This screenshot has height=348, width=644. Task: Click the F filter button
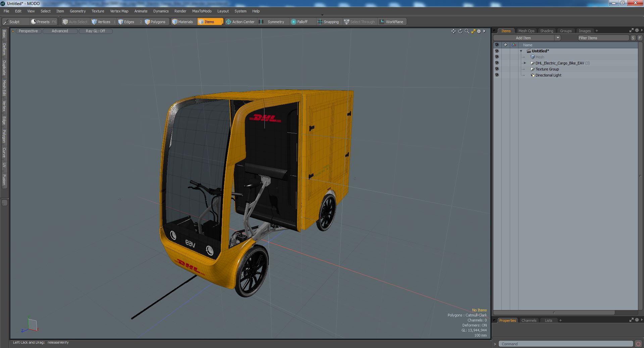(x=640, y=38)
